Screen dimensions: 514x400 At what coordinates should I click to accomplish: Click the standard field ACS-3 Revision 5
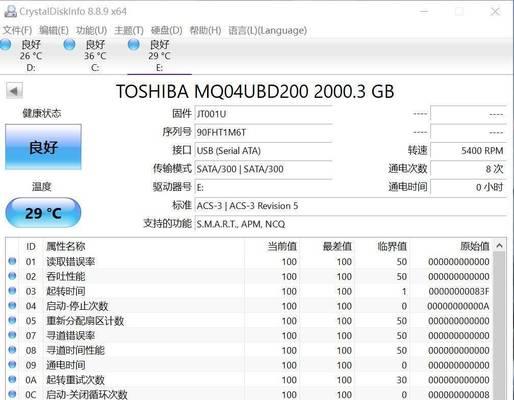click(350, 206)
